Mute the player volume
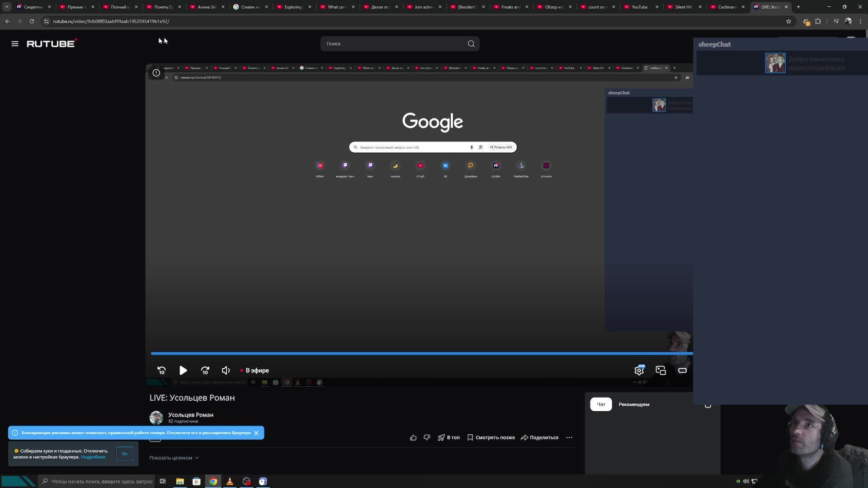Viewport: 868px width, 488px height. point(226,371)
